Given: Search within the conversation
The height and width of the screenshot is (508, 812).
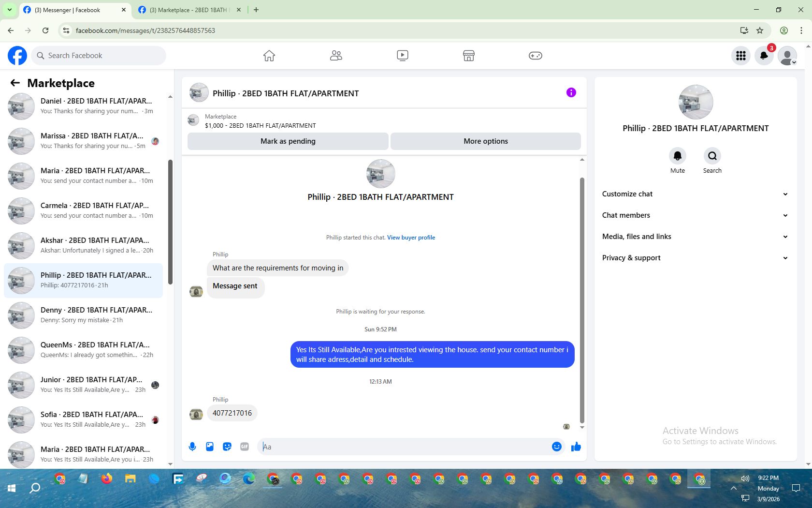Looking at the screenshot, I should 712,156.
